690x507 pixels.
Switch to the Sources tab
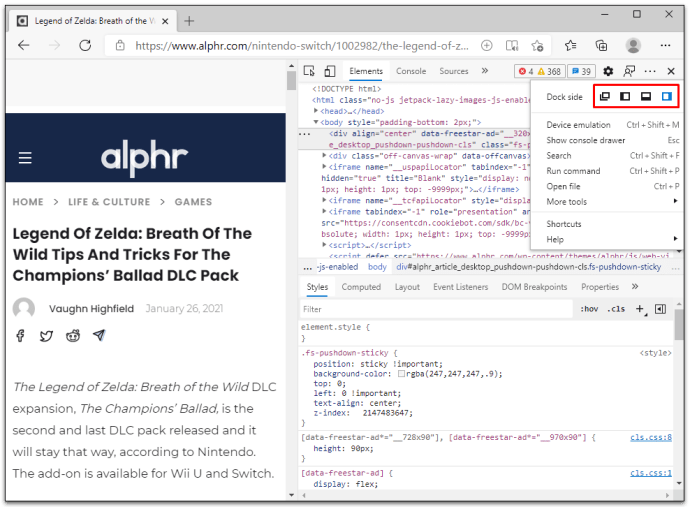tap(454, 71)
